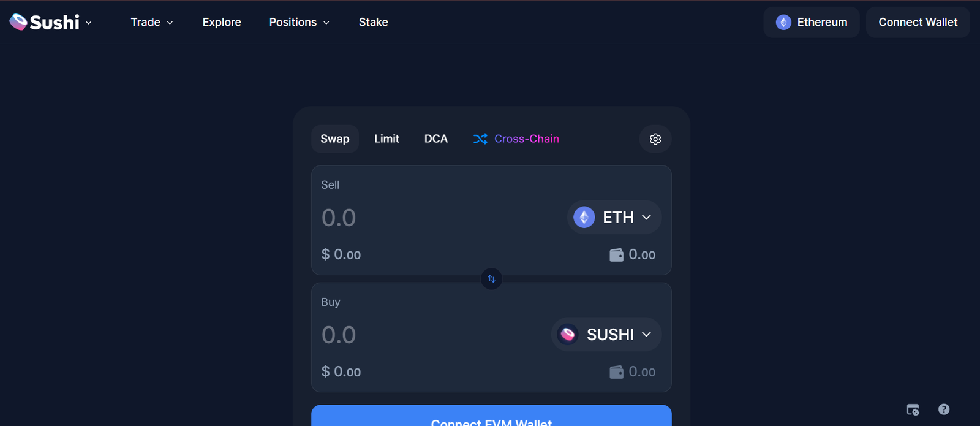
Task: Click the Buy wallet balance icon
Action: (616, 372)
